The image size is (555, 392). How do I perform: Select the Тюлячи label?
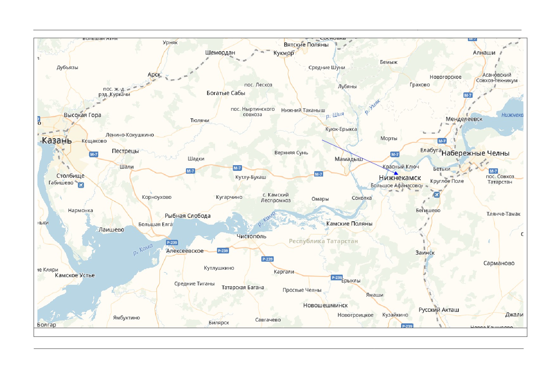[200, 121]
